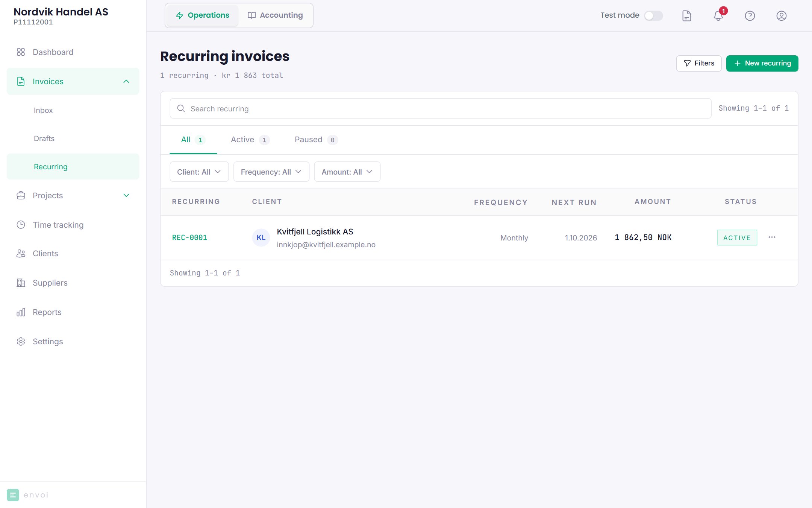Open Amount: All dropdown
The height and width of the screenshot is (508, 812).
[x=347, y=172]
